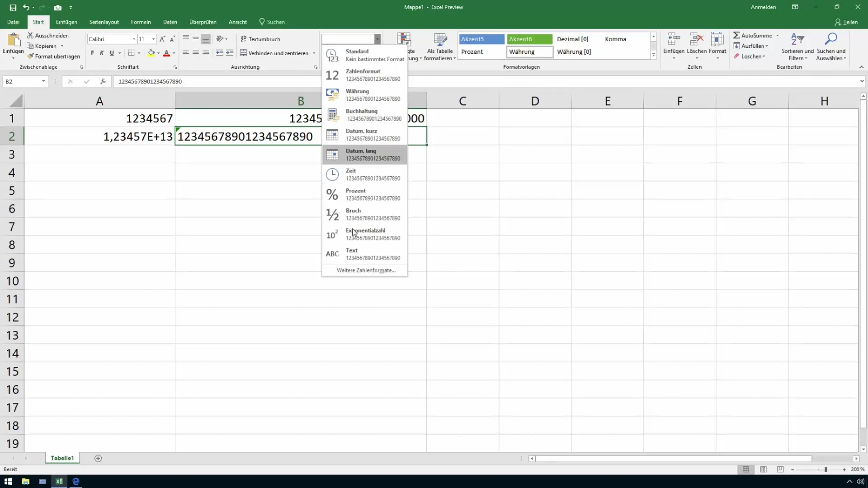Select Währung format in dropdown list
Viewport: 868px width, 488px height.
[364, 95]
